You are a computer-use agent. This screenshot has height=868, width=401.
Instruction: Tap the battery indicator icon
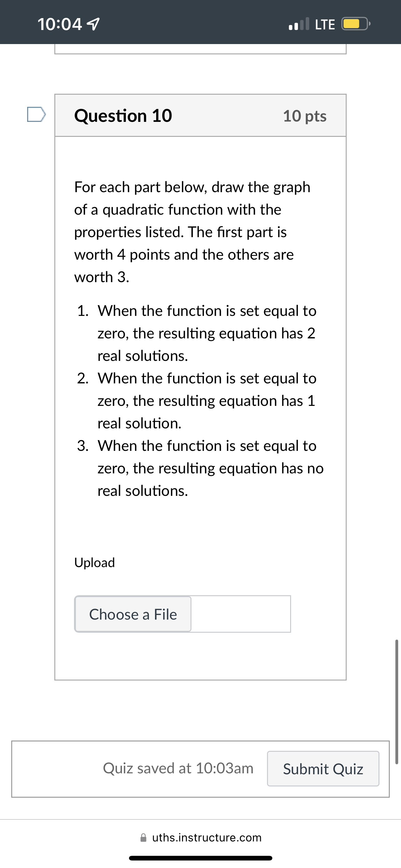[355, 24]
